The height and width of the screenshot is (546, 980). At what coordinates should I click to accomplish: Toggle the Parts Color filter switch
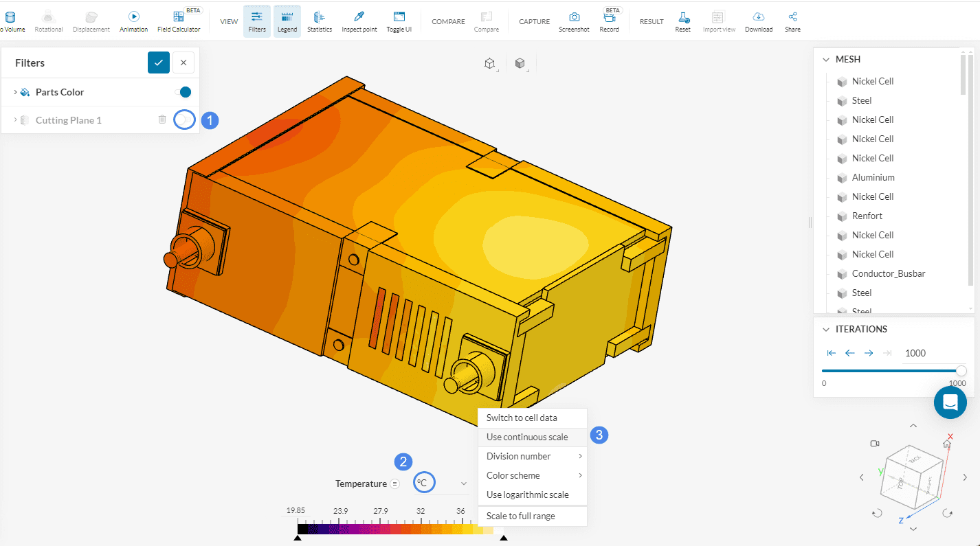pos(183,92)
